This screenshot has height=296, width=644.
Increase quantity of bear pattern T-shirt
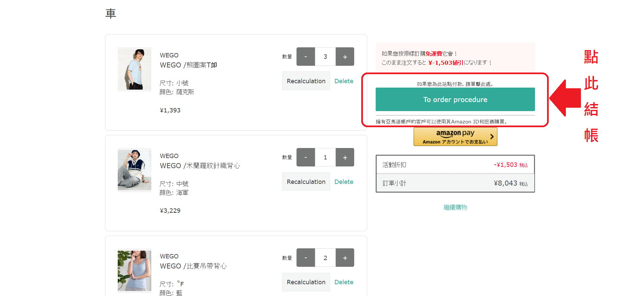(345, 57)
